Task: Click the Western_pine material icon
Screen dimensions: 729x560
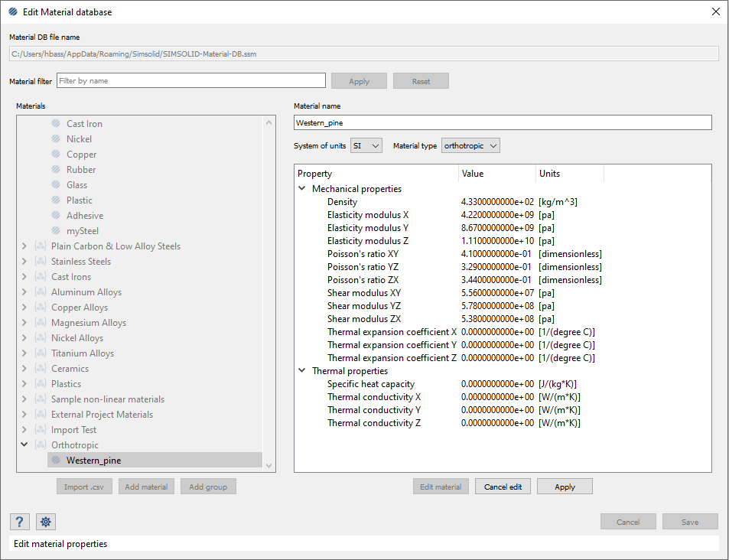Action: point(56,461)
